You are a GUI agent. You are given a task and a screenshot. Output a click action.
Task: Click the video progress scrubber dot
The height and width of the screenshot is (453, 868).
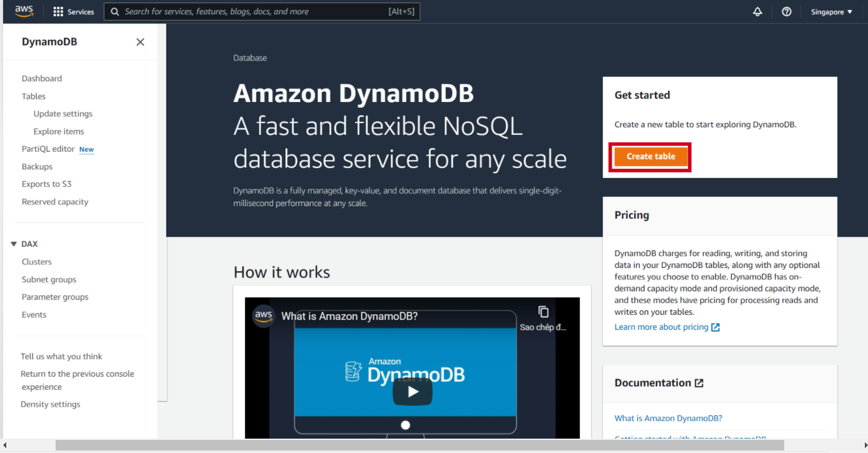click(x=405, y=425)
